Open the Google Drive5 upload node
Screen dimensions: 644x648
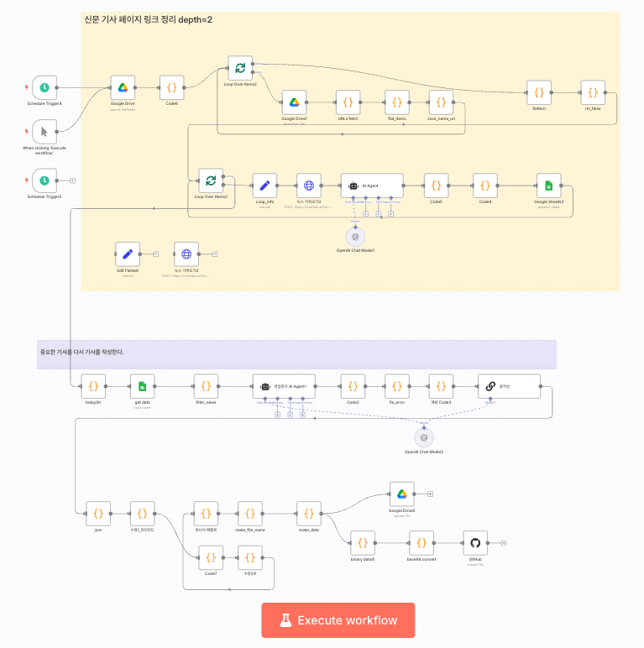click(x=402, y=494)
